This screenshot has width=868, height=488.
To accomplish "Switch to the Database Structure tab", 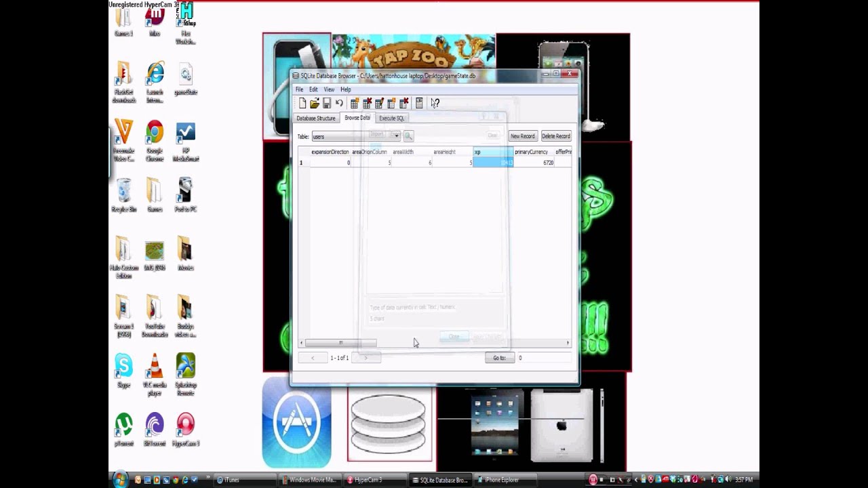I will tap(316, 118).
